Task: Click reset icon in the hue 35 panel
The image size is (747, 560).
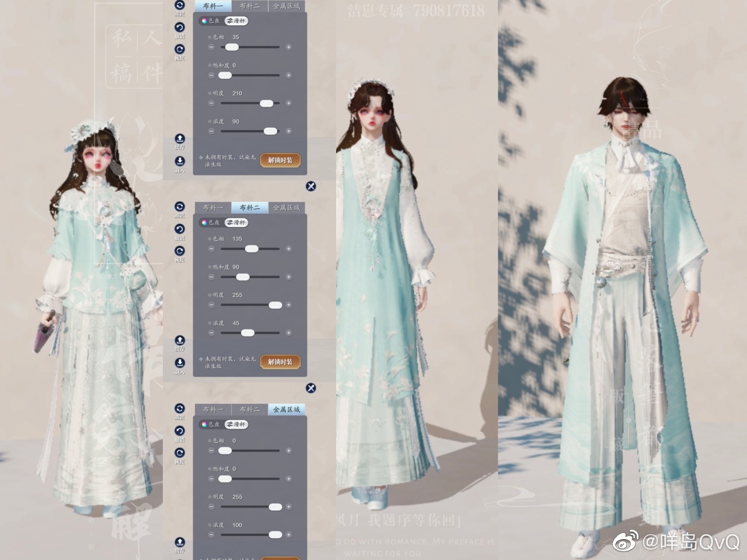Action: (180, 5)
